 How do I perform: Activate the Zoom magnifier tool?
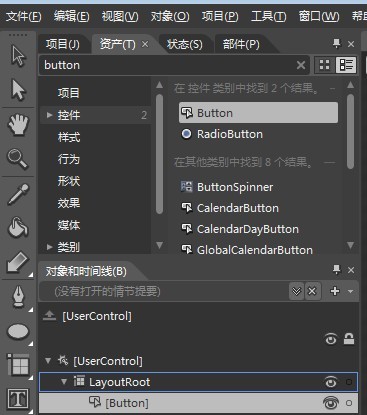pyautogui.click(x=18, y=159)
